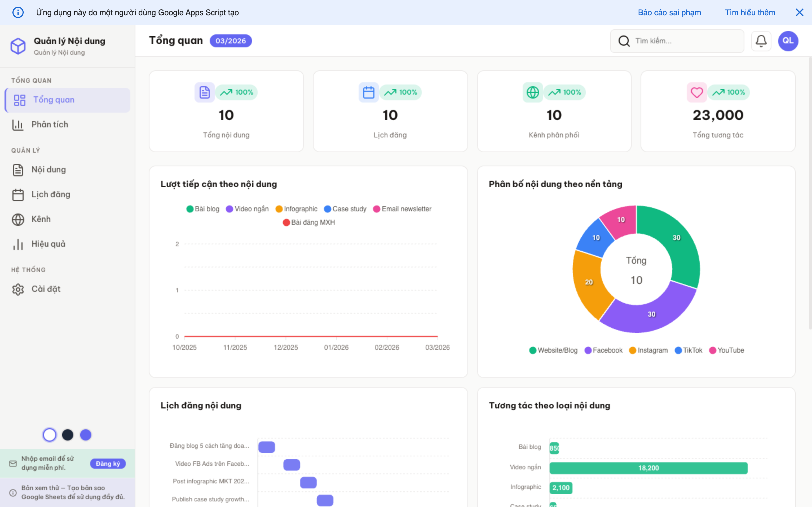
Task: Click the notification bell icon
Action: [x=761, y=41]
